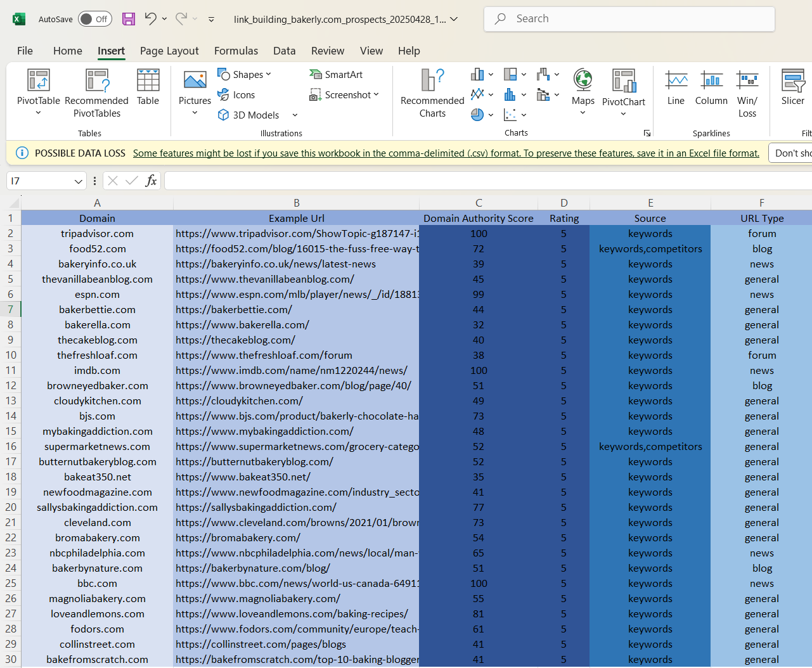Insert a Maps chart
The height and width of the screenshot is (668, 812).
[x=583, y=93]
